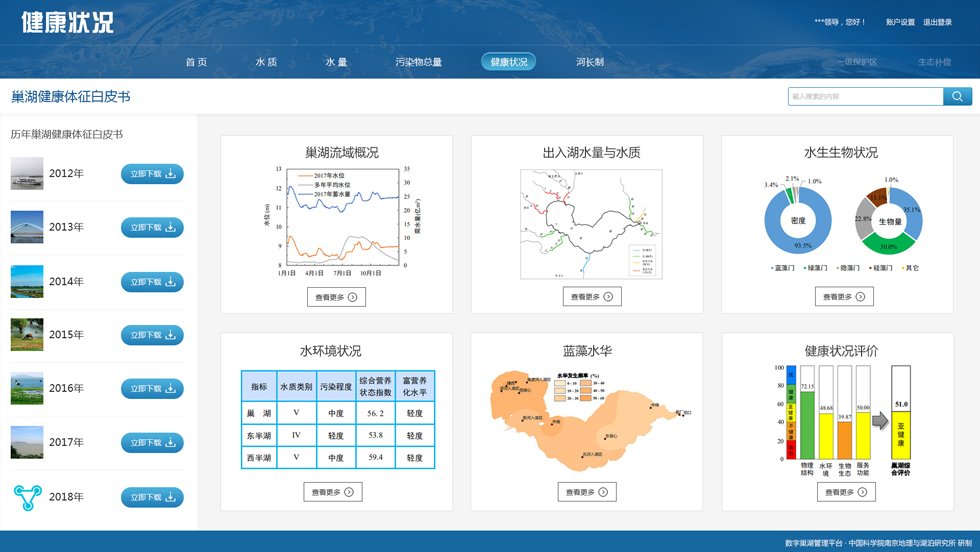
Task: Focus the search content input field
Action: click(865, 97)
